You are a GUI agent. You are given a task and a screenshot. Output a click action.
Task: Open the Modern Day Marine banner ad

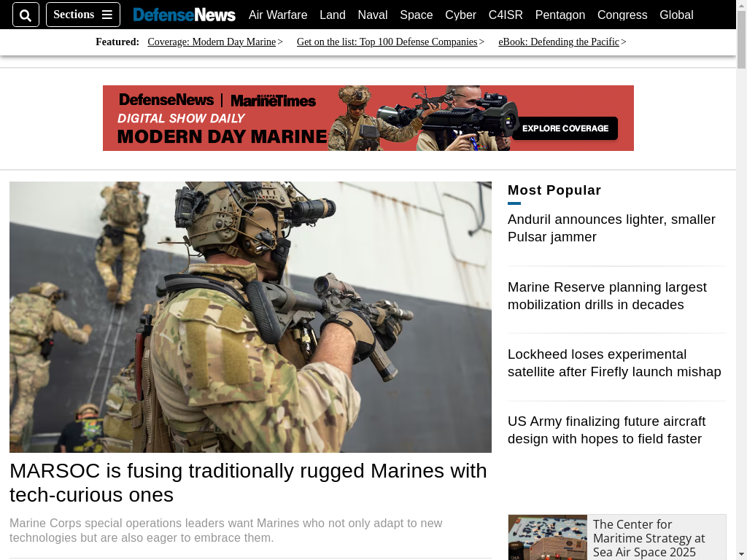point(368,118)
